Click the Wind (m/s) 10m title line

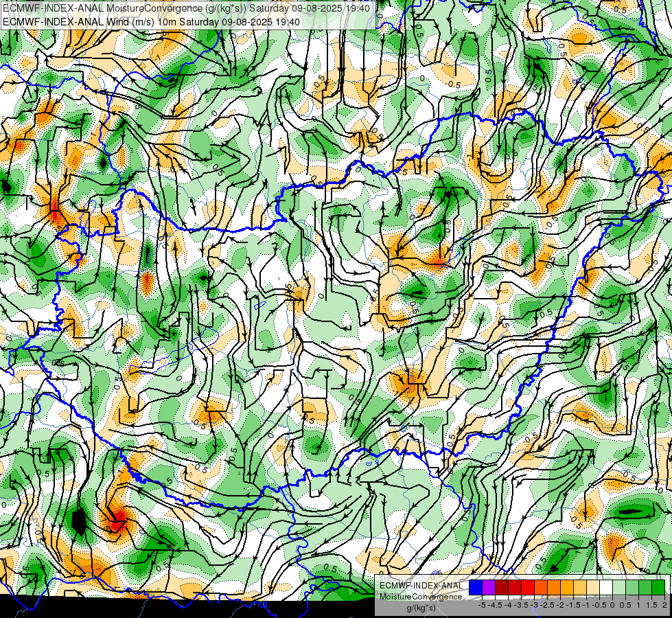point(151,21)
